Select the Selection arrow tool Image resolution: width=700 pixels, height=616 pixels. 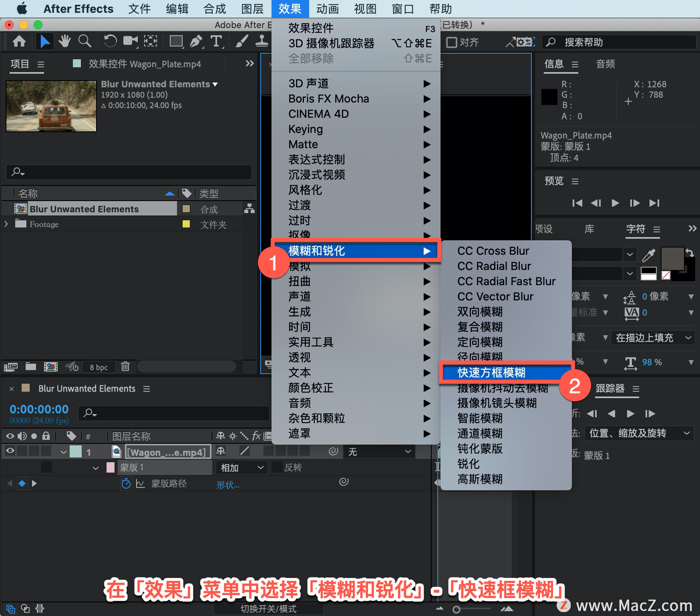[x=45, y=41]
